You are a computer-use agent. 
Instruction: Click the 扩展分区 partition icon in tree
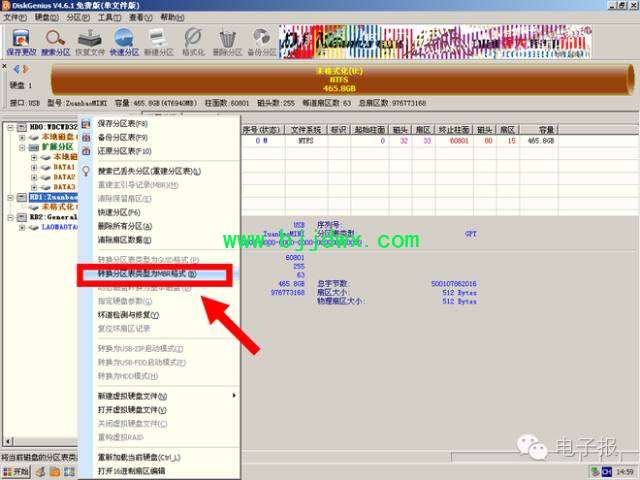[34, 147]
